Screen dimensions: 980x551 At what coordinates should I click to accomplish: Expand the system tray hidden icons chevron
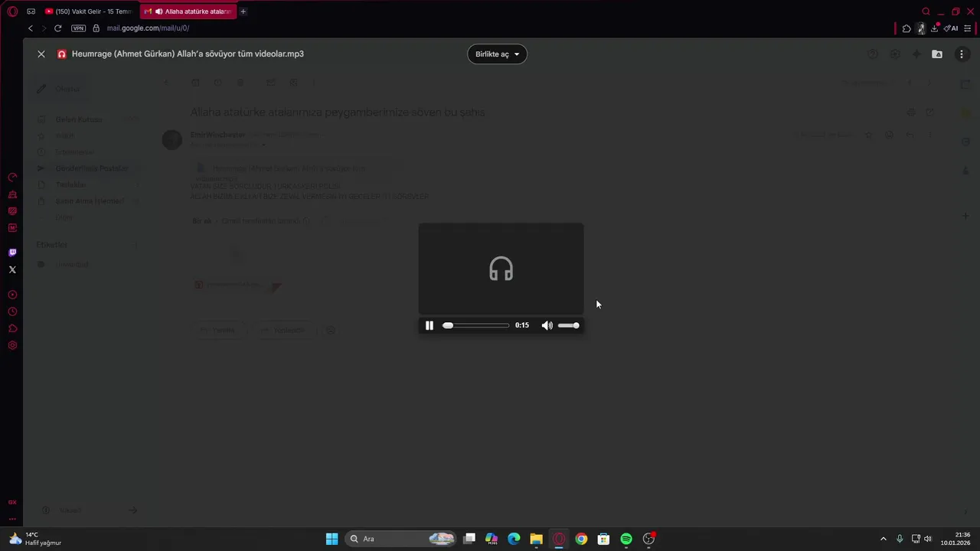click(x=883, y=539)
